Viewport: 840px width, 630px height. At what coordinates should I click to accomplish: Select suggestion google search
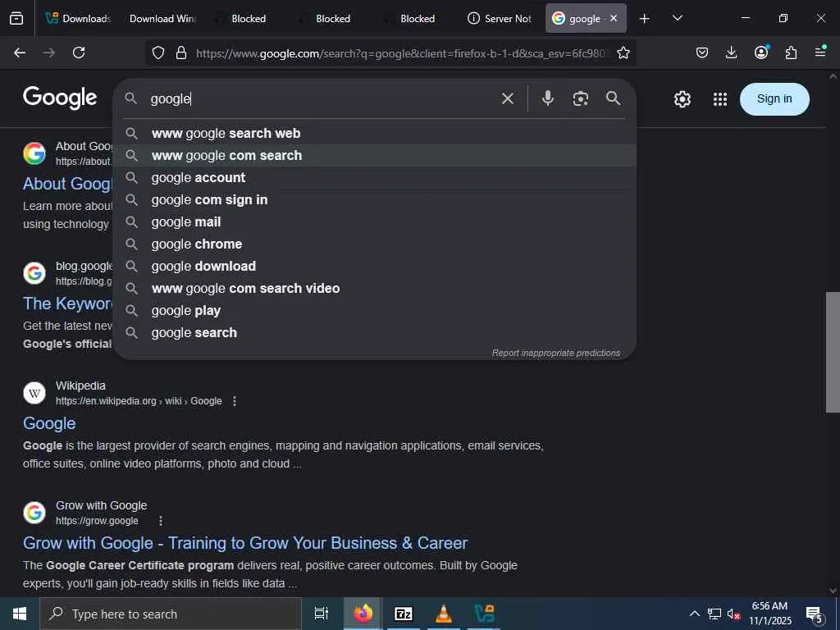pos(374,333)
